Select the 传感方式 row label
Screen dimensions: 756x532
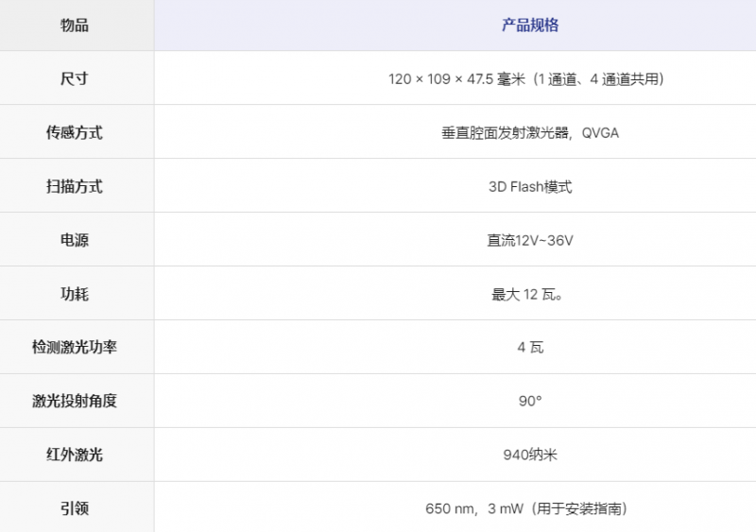point(75,133)
